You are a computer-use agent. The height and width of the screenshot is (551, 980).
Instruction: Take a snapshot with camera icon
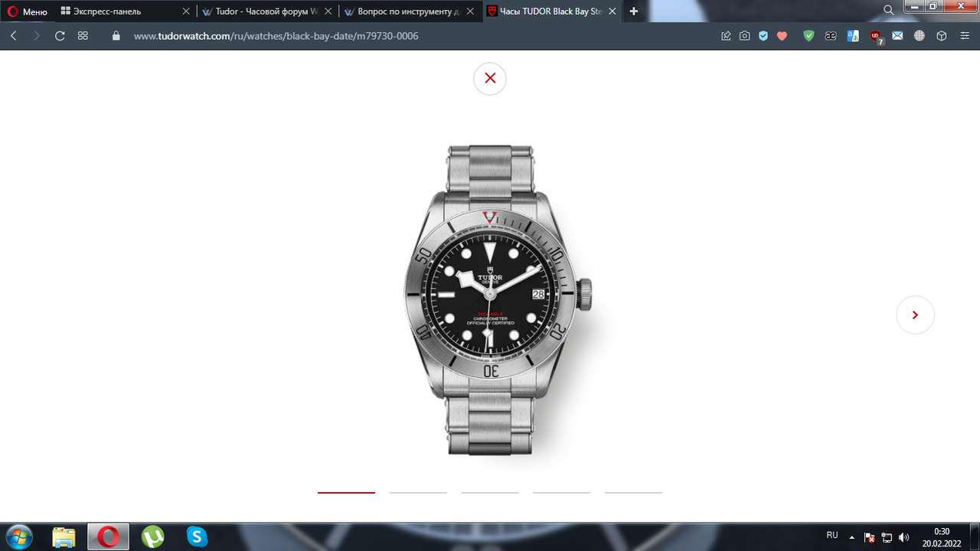coord(744,36)
